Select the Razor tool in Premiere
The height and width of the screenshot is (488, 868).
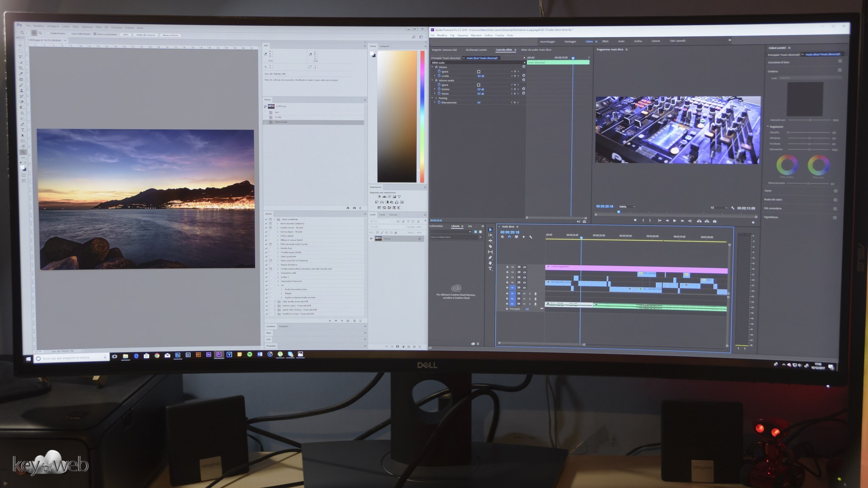pyautogui.click(x=490, y=247)
